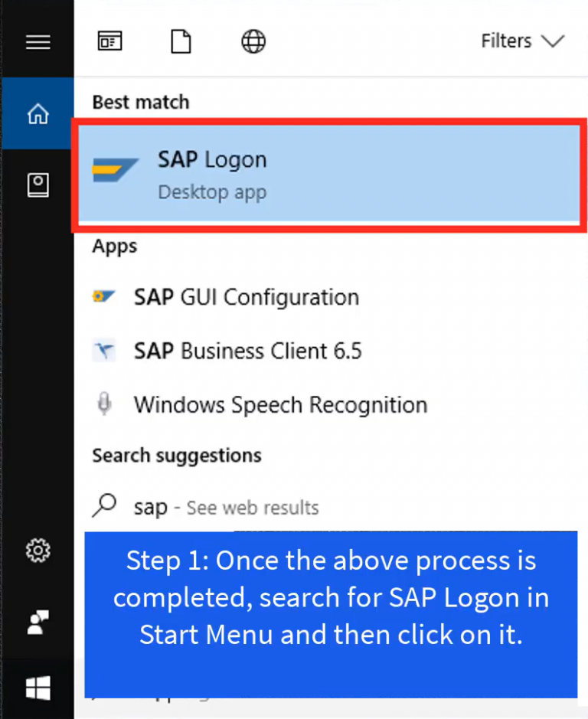Screen dimensions: 588x719
Task: Open SAP GUI Configuration
Action: (x=247, y=297)
